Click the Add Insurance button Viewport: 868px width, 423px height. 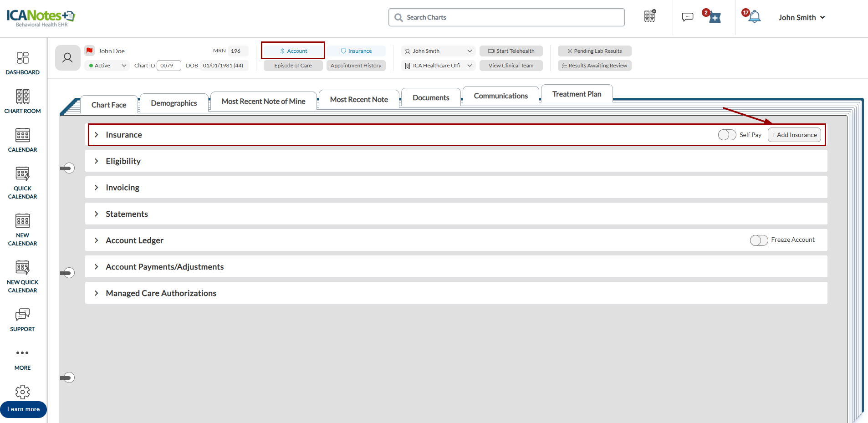coord(794,135)
